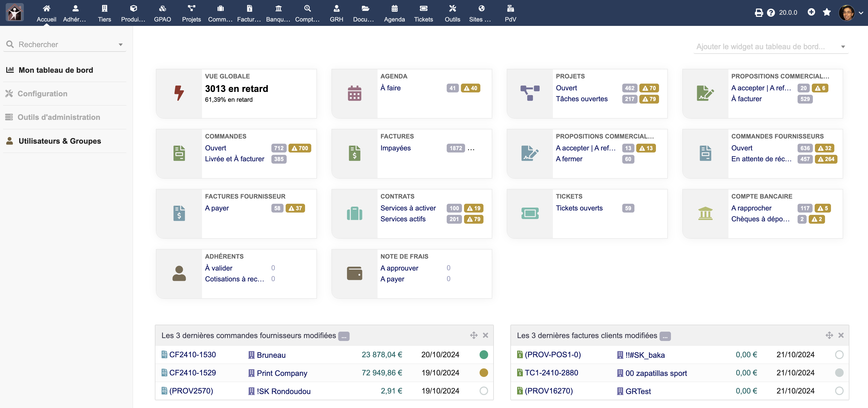Viewport: 868px width, 408px height.
Task: Click empty status circle for (PROV2570)
Action: (x=483, y=391)
